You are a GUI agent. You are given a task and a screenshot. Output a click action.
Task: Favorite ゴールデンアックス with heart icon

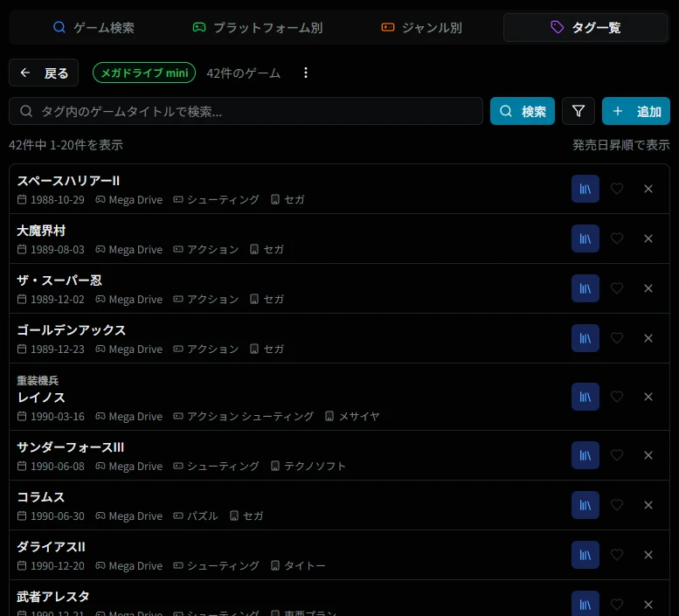(x=617, y=338)
